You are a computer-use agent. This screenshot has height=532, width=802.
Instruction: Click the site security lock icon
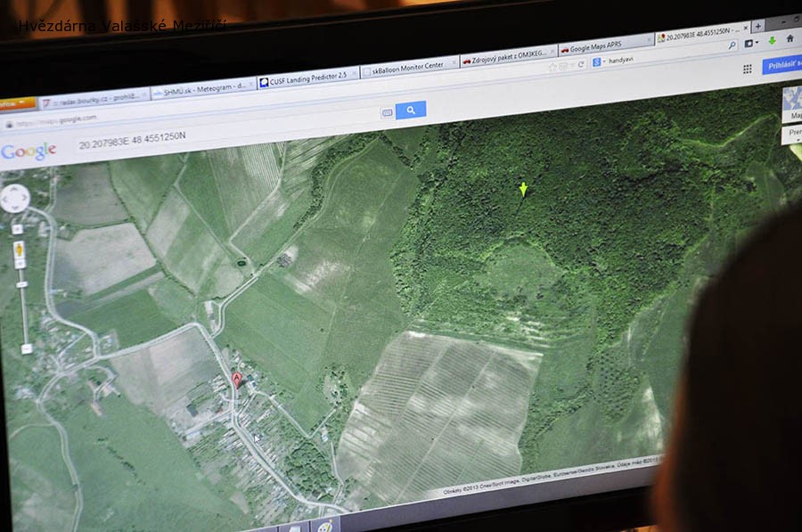(x=9, y=124)
